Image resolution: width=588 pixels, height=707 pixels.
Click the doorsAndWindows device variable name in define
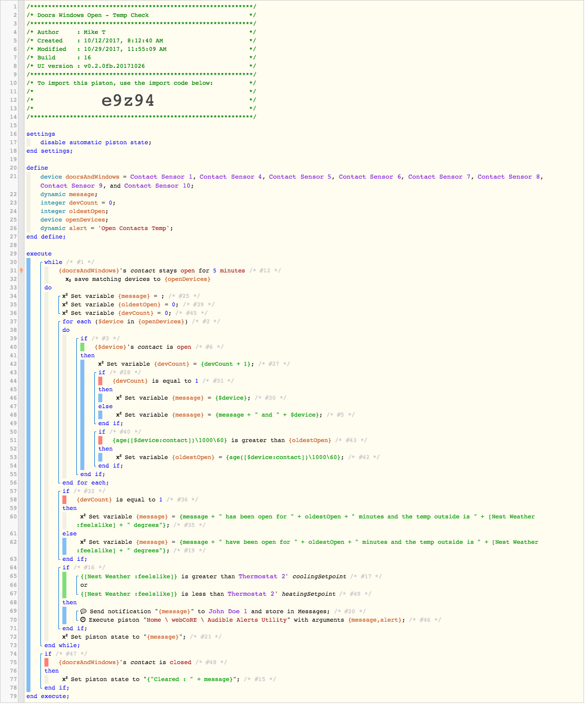click(92, 177)
